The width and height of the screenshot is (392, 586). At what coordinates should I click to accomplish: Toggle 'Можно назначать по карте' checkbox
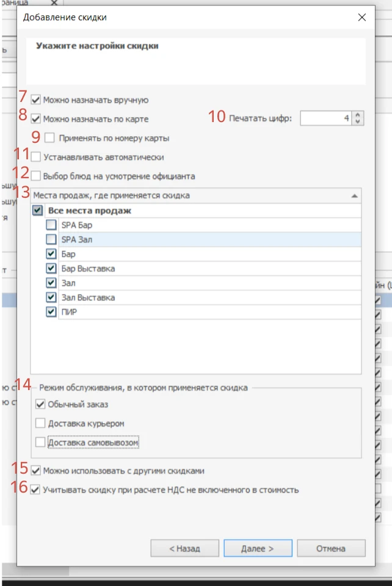click(x=36, y=119)
